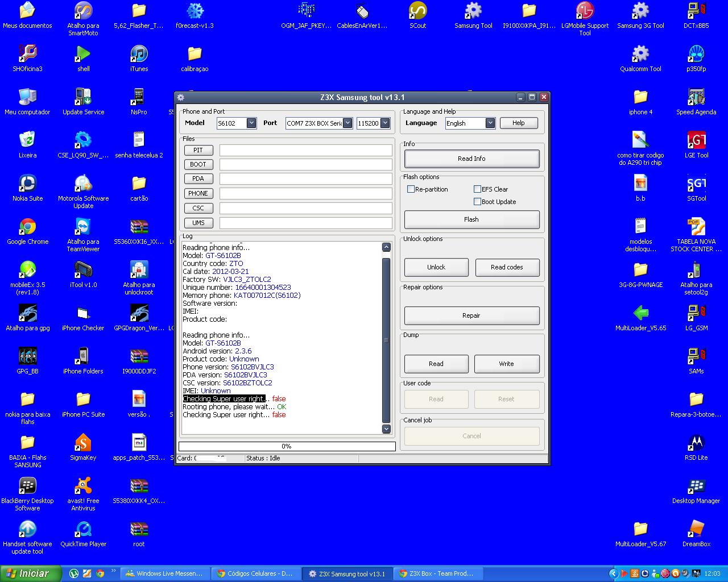Viewport: 728px width, 582px height.
Task: Click the highlighted Checking Super user right log line
Action: coord(224,399)
